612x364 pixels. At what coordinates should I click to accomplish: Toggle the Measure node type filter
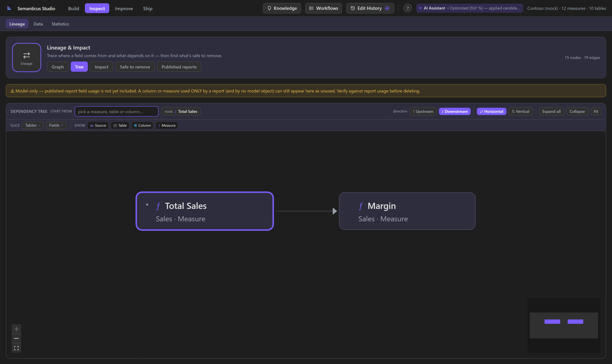[x=167, y=125]
